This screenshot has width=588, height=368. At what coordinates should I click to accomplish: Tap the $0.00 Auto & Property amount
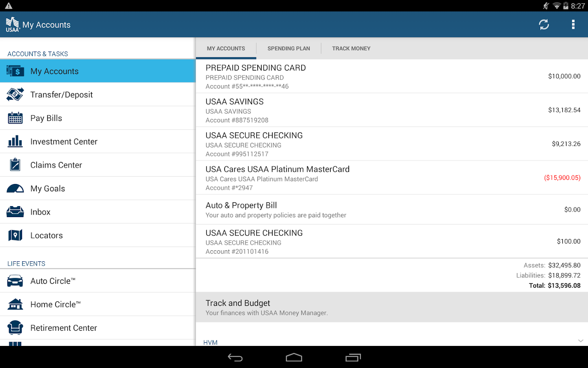[x=572, y=209]
